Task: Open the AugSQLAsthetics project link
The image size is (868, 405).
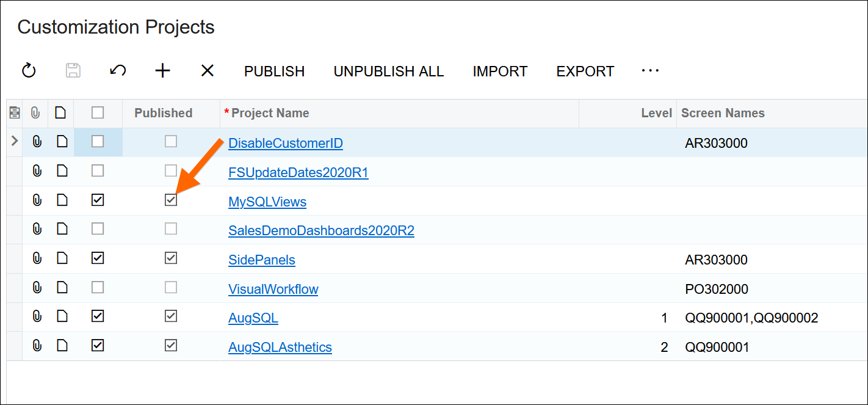Action: [x=280, y=348]
